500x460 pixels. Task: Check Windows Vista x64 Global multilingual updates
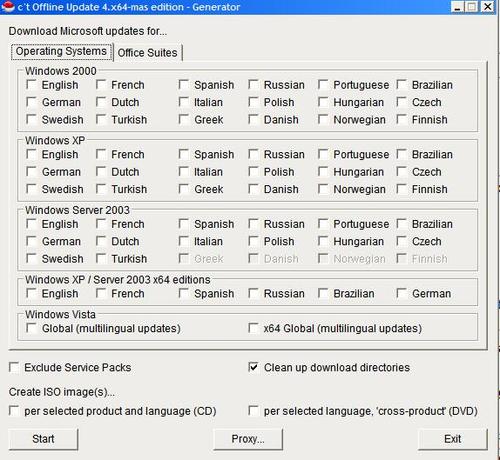[x=254, y=328]
